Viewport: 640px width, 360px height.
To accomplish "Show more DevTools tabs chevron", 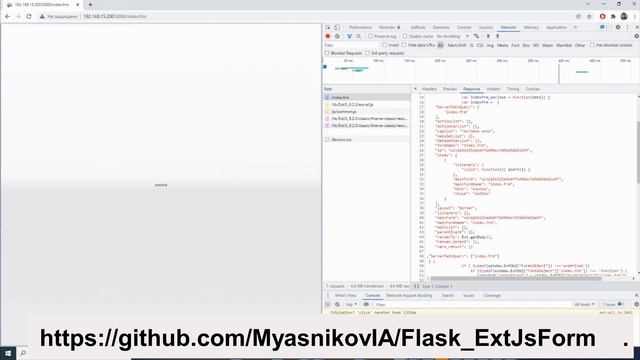I will point(576,27).
